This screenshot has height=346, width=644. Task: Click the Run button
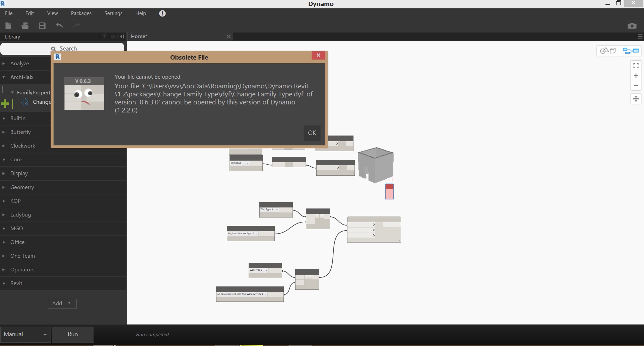click(73, 334)
